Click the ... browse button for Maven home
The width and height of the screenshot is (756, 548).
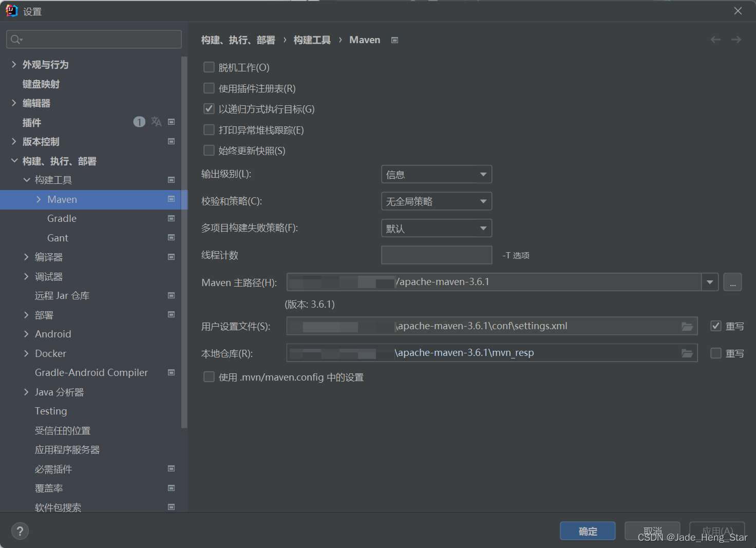(x=732, y=282)
